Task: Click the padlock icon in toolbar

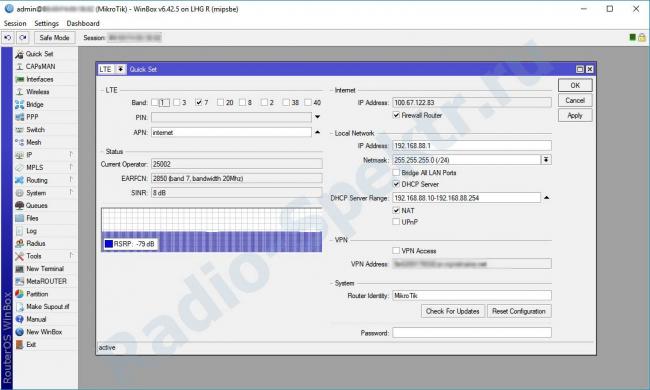Action: pyautogui.click(x=642, y=37)
